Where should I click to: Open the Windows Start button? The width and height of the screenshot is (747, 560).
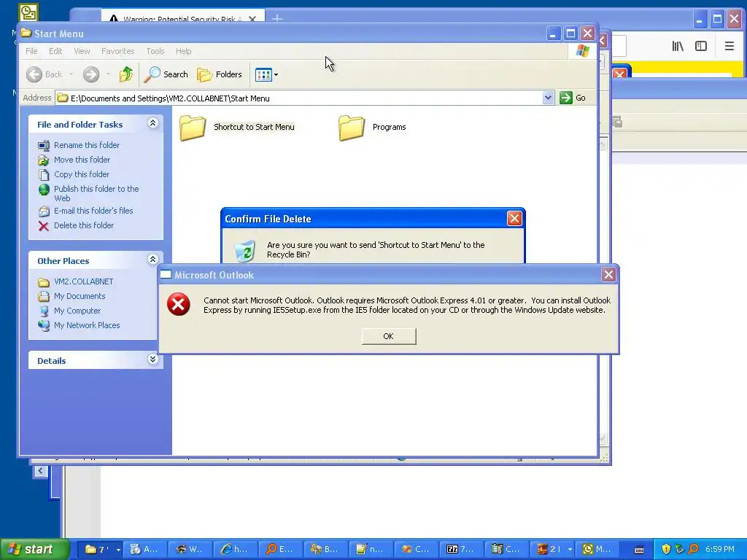coord(34,549)
